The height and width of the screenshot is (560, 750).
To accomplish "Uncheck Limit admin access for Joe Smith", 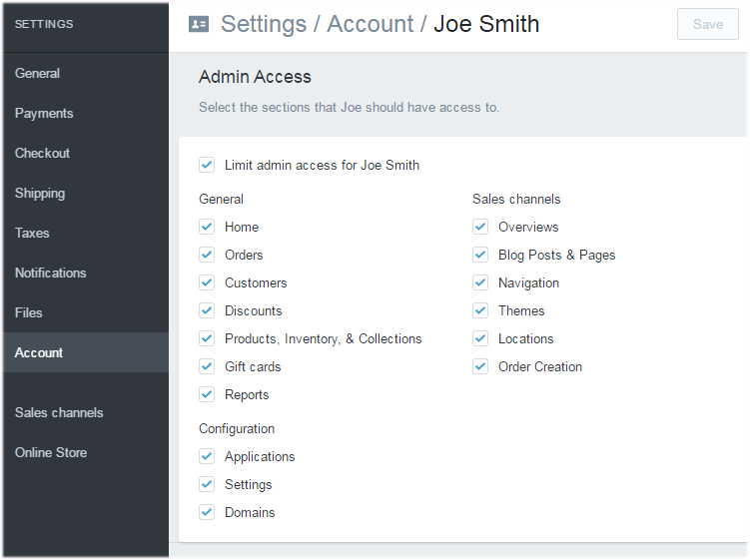I will point(207,165).
